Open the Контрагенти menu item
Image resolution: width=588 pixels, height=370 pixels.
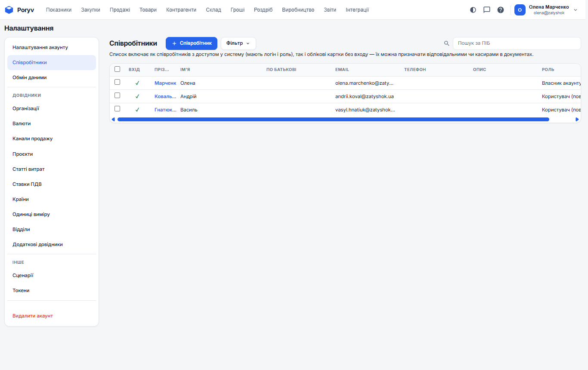tap(181, 10)
